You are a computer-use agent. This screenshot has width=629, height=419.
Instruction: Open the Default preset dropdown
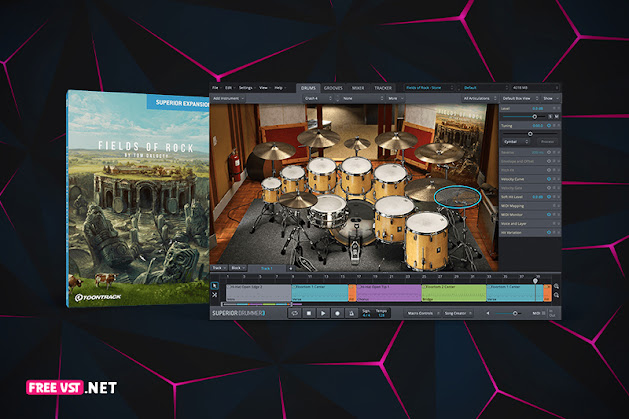pos(485,87)
